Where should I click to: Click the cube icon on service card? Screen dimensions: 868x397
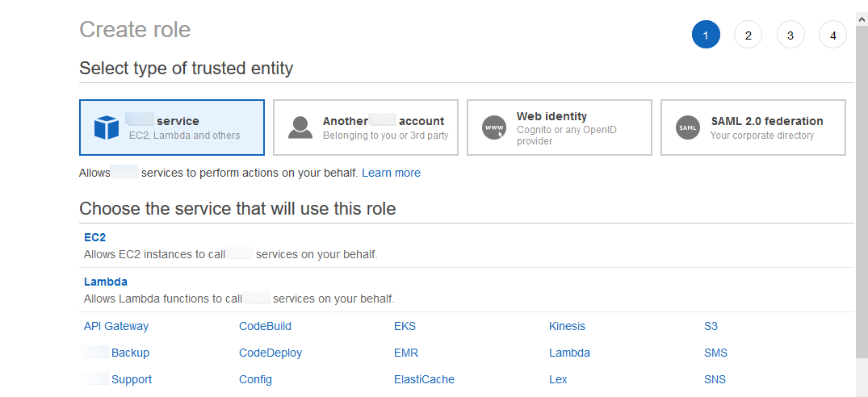tap(107, 127)
